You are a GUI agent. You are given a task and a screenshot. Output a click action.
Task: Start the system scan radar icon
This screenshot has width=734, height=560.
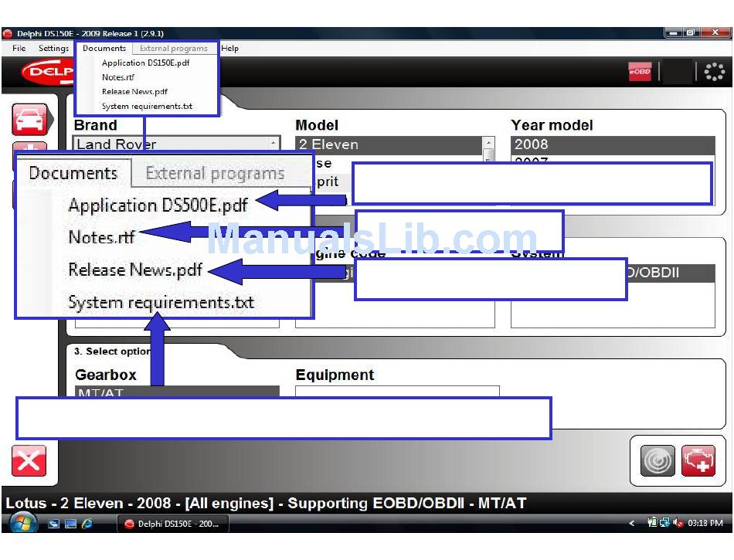(658, 461)
